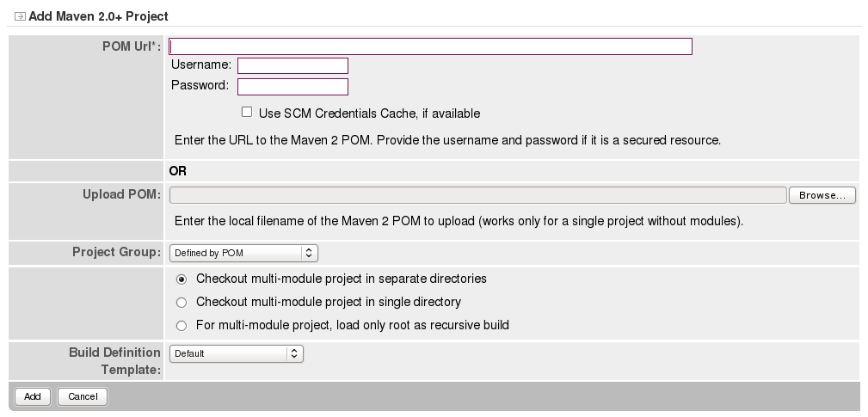Screen dimensions: 868x417
Task: Click the Cancel button
Action: click(x=83, y=396)
